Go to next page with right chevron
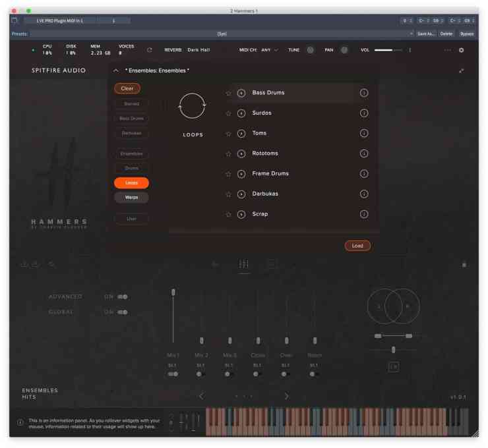 tap(287, 396)
